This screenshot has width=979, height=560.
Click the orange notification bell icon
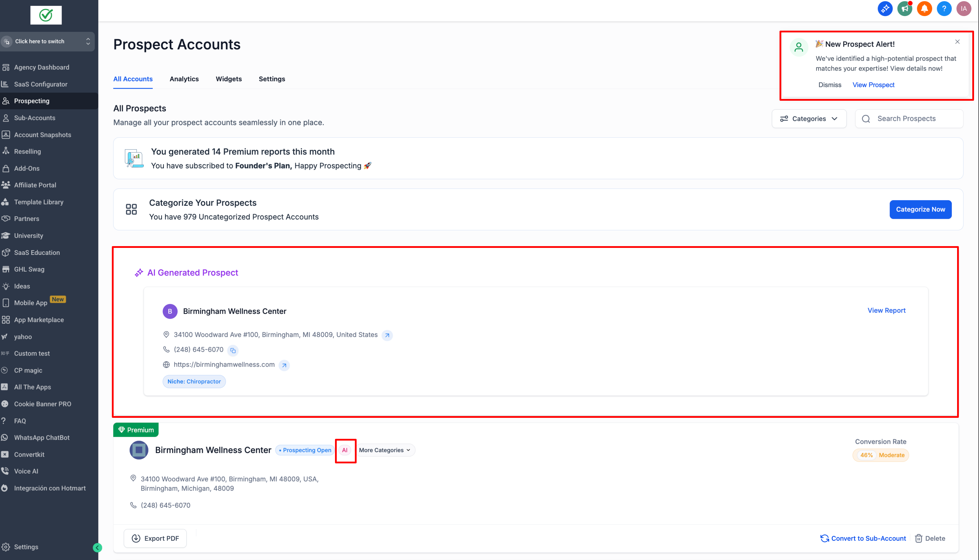click(924, 9)
